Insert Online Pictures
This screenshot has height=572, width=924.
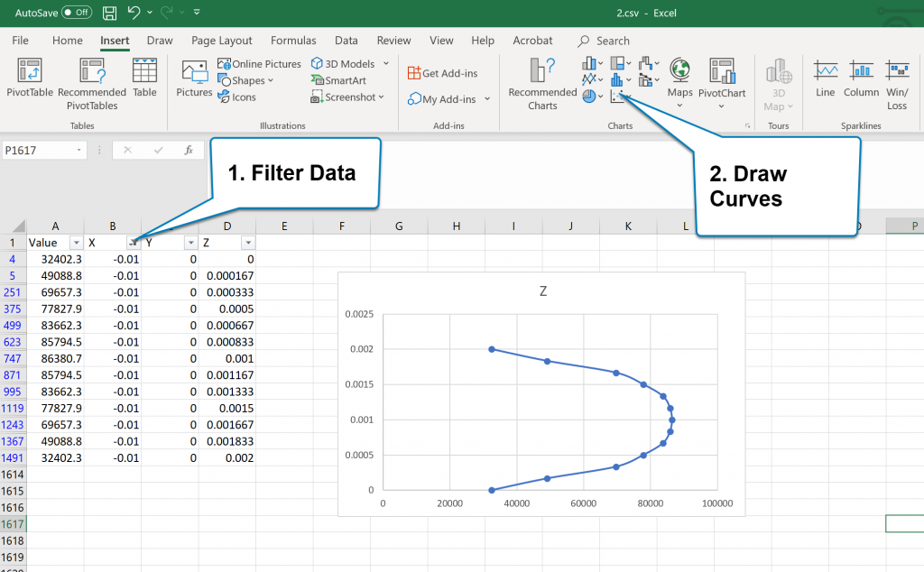coord(259,63)
